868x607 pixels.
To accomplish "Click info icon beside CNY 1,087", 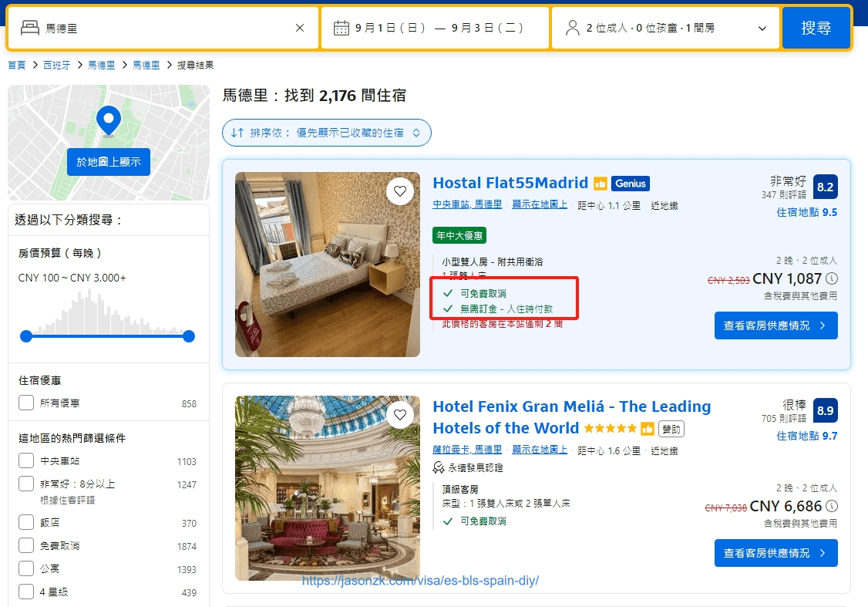I will coord(832,278).
